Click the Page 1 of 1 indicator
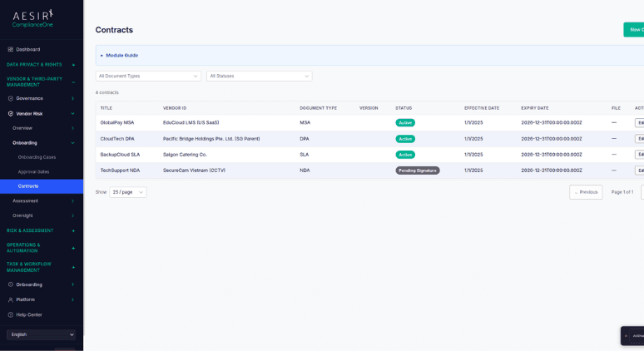The width and height of the screenshot is (644, 351). [x=622, y=192]
